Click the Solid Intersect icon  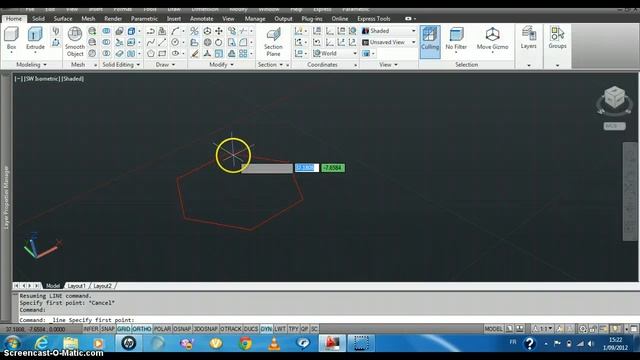[106, 53]
